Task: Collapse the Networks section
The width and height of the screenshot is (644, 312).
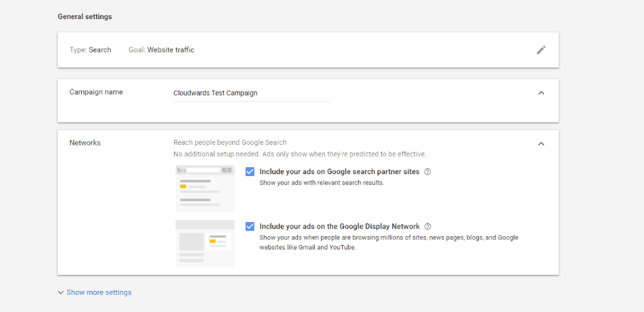Action: tap(541, 144)
